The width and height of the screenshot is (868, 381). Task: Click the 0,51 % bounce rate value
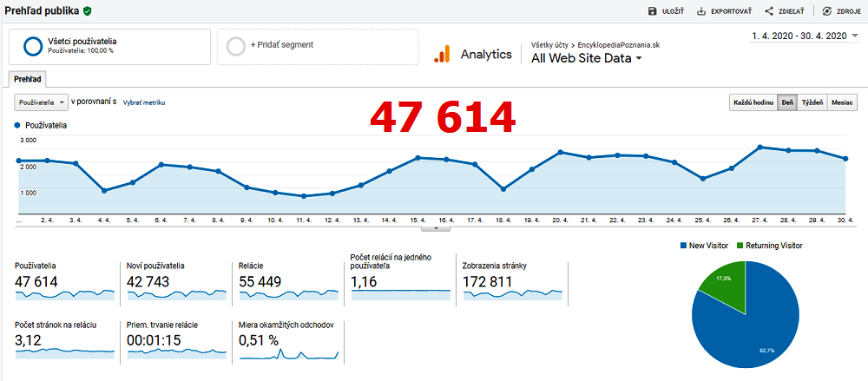[259, 340]
